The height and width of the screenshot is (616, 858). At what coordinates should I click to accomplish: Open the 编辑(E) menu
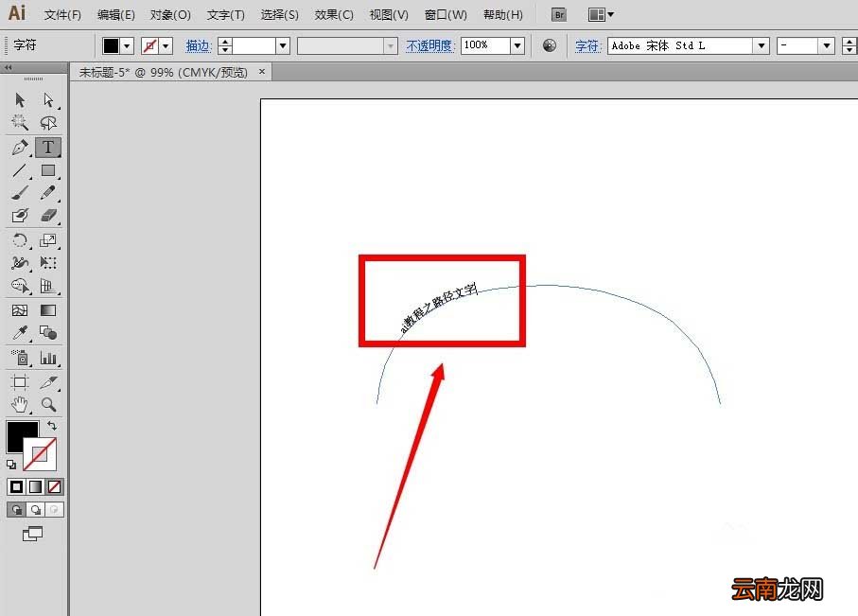tap(116, 15)
